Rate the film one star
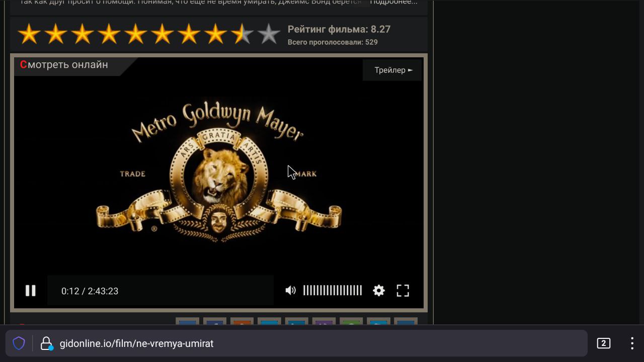The height and width of the screenshot is (362, 644). (29, 34)
